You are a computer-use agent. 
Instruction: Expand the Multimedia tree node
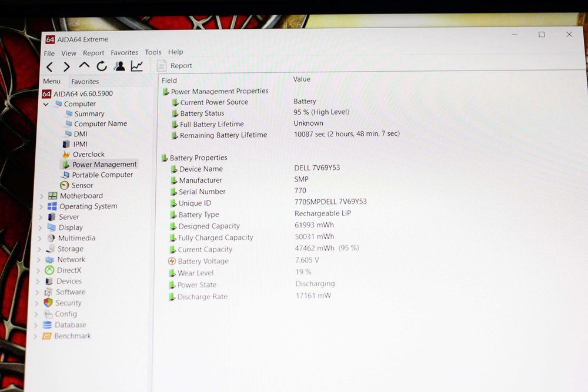(x=40, y=239)
